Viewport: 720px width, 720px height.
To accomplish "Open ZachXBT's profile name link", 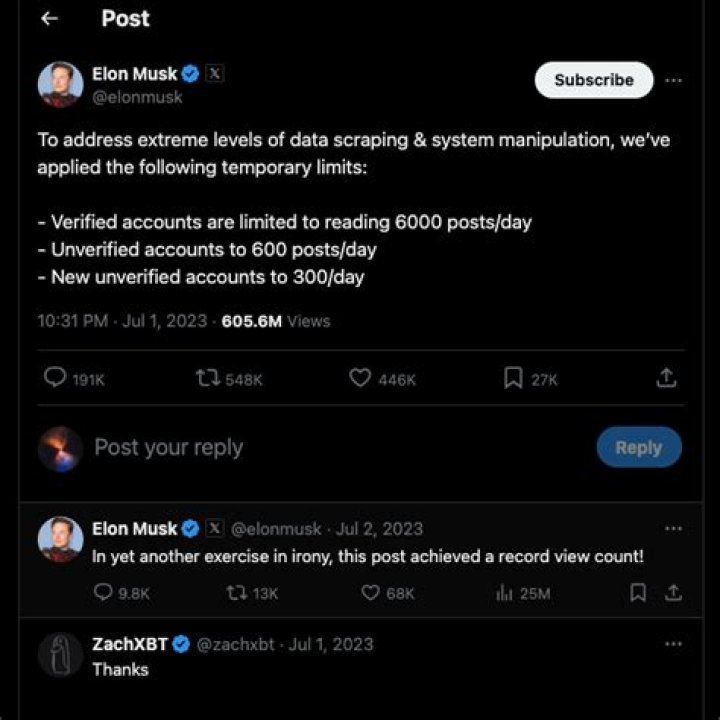I will pos(130,645).
